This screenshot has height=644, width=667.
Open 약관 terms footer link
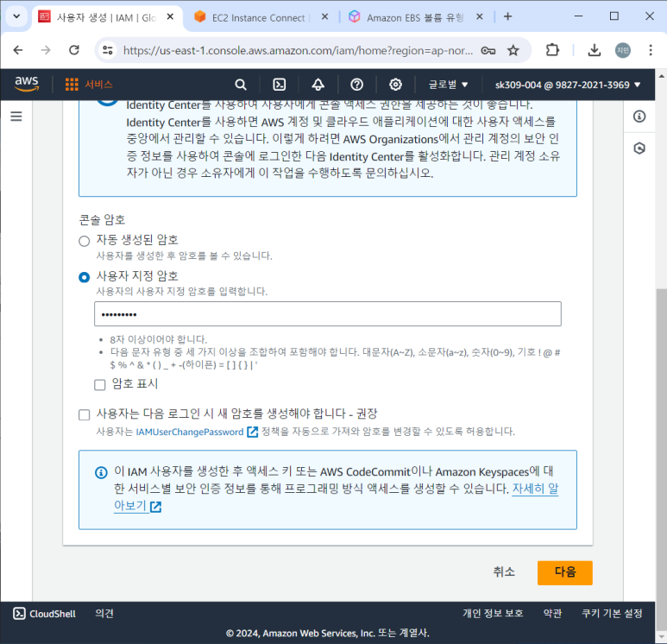coord(552,613)
